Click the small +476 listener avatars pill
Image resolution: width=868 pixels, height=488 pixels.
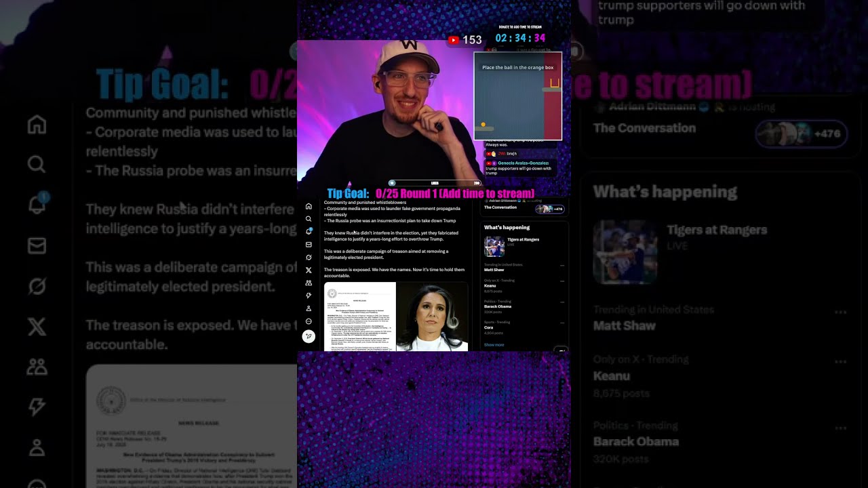(x=550, y=209)
